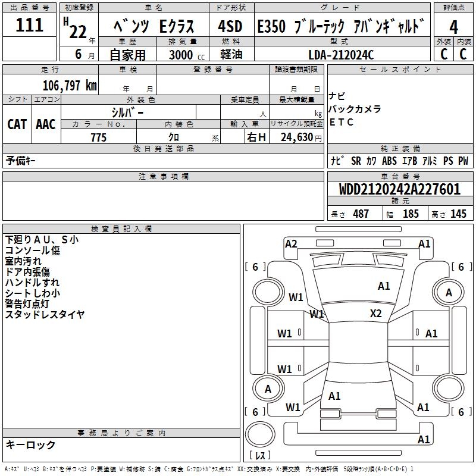Select the mileage value 106,797 km
This screenshot has height=476, width=476.
[x=70, y=85]
